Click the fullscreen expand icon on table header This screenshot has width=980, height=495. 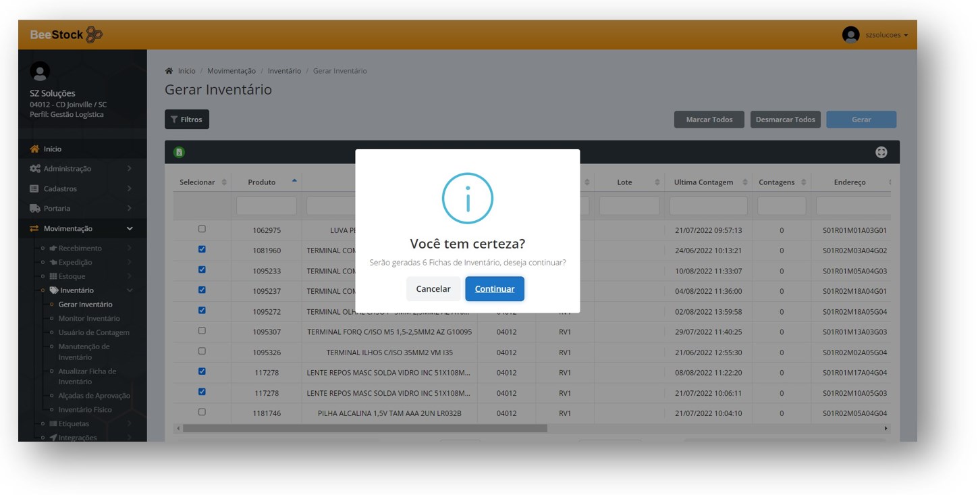point(881,153)
